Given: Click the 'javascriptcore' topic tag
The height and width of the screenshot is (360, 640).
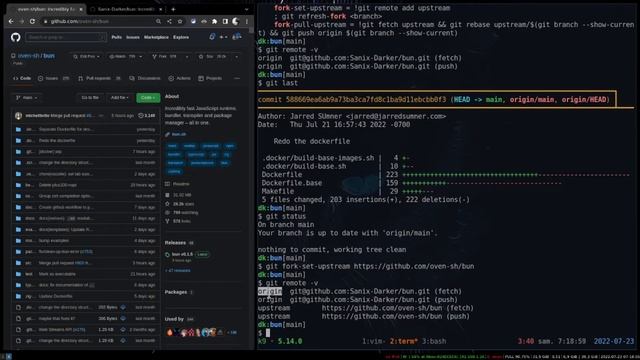Looking at the screenshot, I should tap(202, 163).
